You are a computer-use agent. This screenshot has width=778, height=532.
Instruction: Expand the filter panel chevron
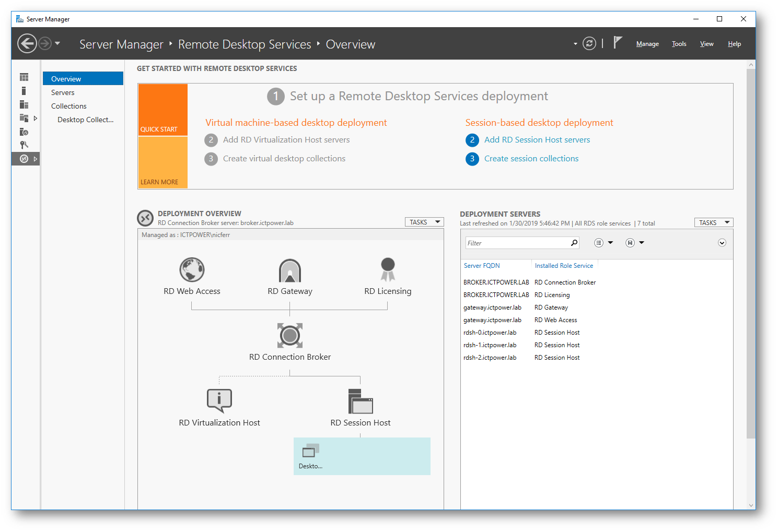722,243
